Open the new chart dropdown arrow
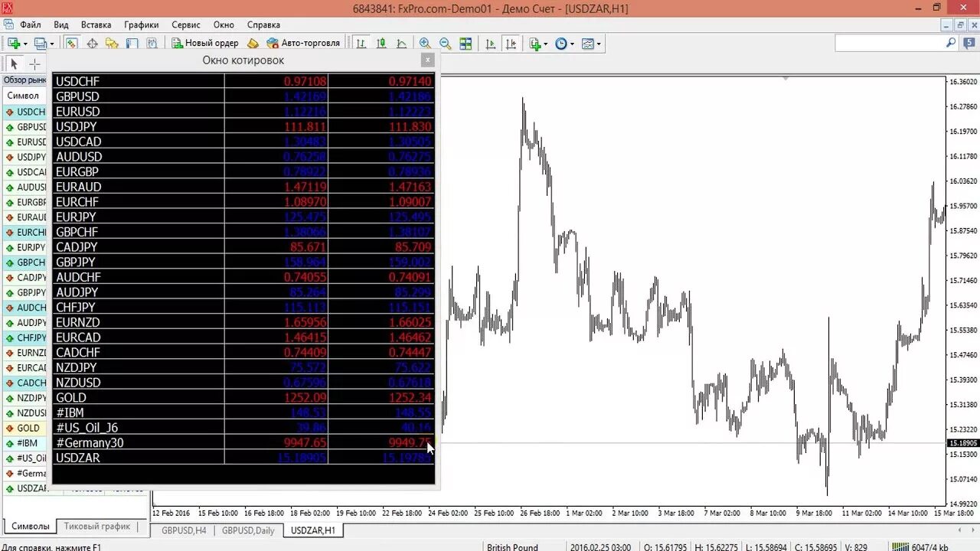This screenshot has width=980, height=551. tap(25, 44)
